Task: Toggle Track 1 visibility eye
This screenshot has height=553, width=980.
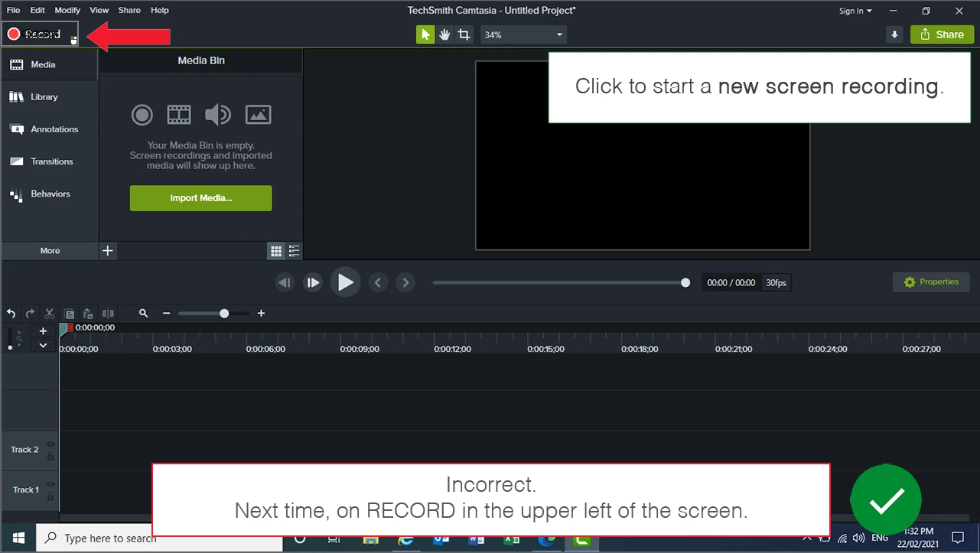Action: click(x=50, y=484)
